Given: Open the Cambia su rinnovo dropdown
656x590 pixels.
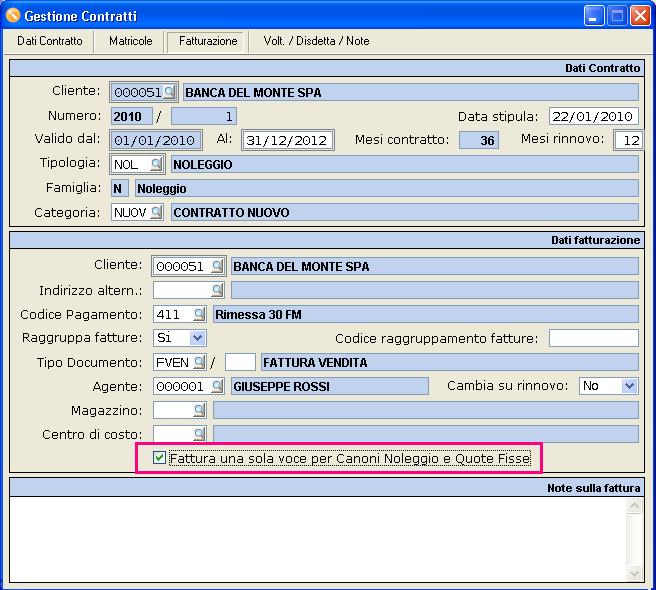Looking at the screenshot, I should 628,386.
